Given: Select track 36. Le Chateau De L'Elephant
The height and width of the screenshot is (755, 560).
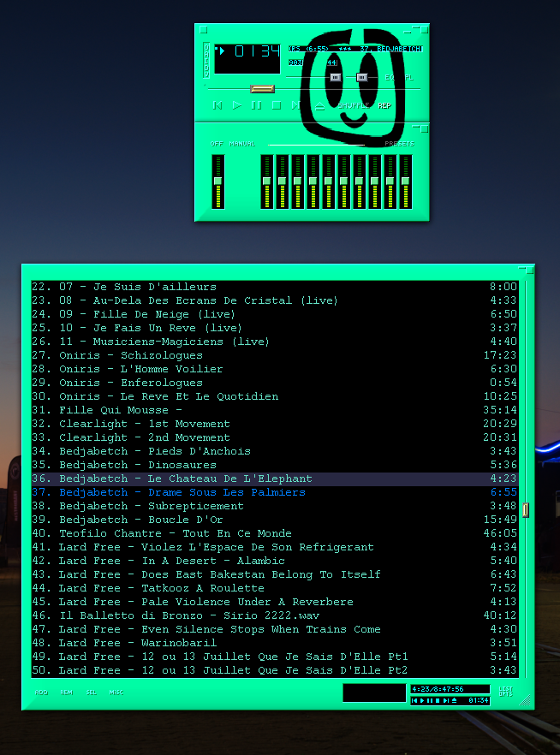Looking at the screenshot, I should click(275, 479).
